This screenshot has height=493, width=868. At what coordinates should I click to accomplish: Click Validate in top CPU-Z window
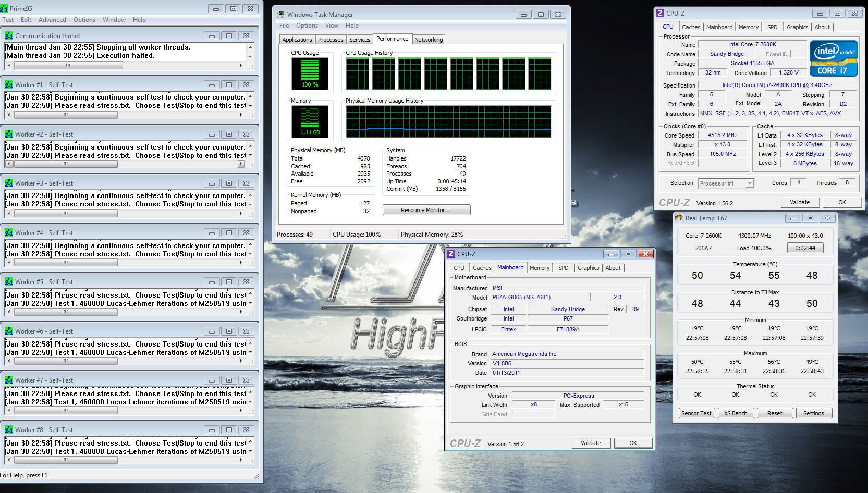point(800,202)
